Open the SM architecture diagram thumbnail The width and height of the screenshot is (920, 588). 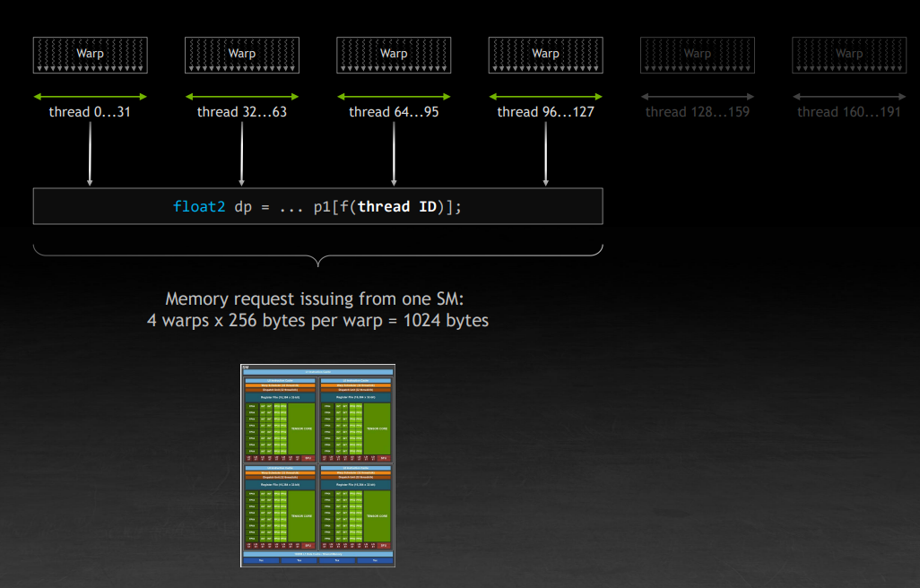(x=317, y=465)
